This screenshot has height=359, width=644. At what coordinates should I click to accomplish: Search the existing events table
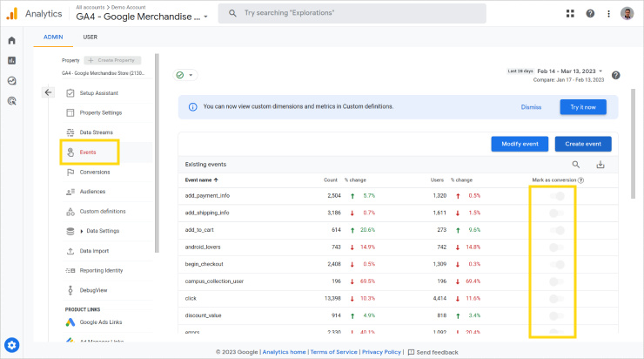[x=575, y=164]
